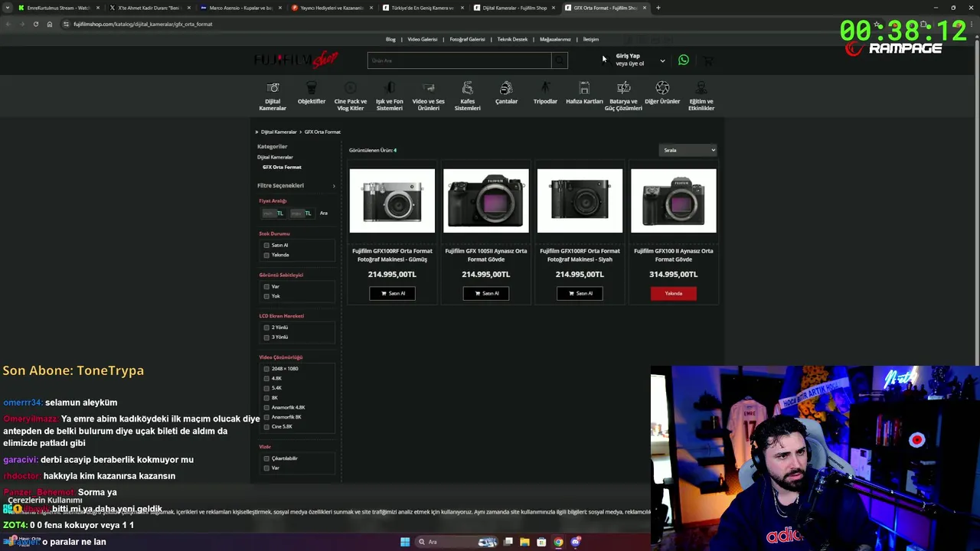Screen dimensions: 980x551
Task: Check the 4.8K video resolution filter
Action: 266,379
